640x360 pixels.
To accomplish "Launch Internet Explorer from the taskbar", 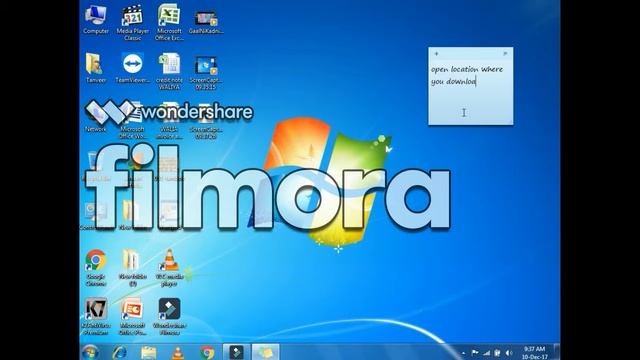I will point(120,352).
